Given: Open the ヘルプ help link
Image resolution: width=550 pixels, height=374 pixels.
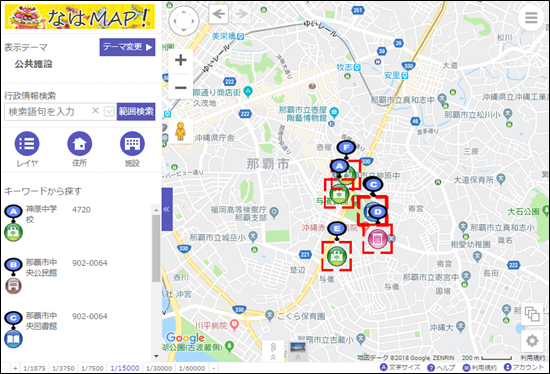Looking at the screenshot, I should [x=441, y=367].
